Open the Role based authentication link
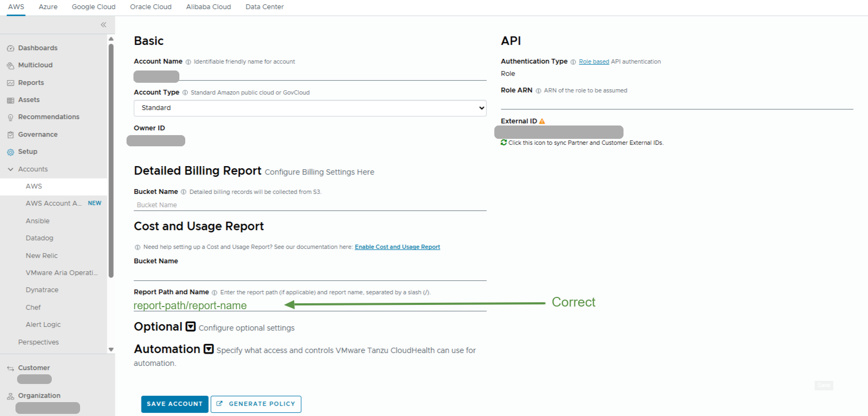The image size is (868, 416). tap(594, 62)
